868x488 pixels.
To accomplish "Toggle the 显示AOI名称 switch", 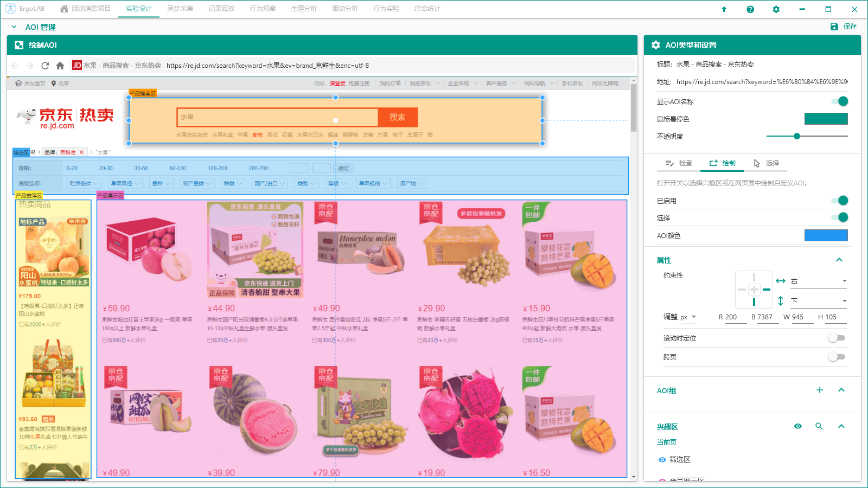I will click(839, 101).
